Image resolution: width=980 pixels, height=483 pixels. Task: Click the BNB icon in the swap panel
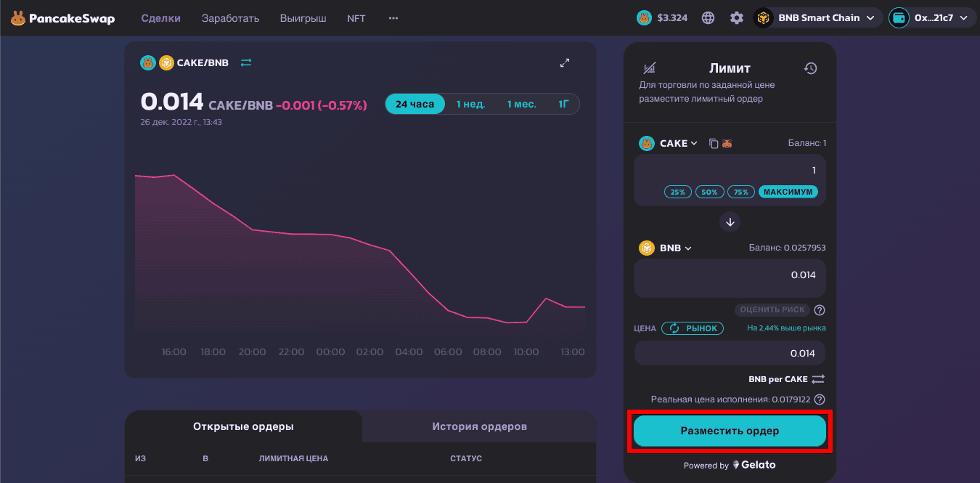pyautogui.click(x=647, y=248)
